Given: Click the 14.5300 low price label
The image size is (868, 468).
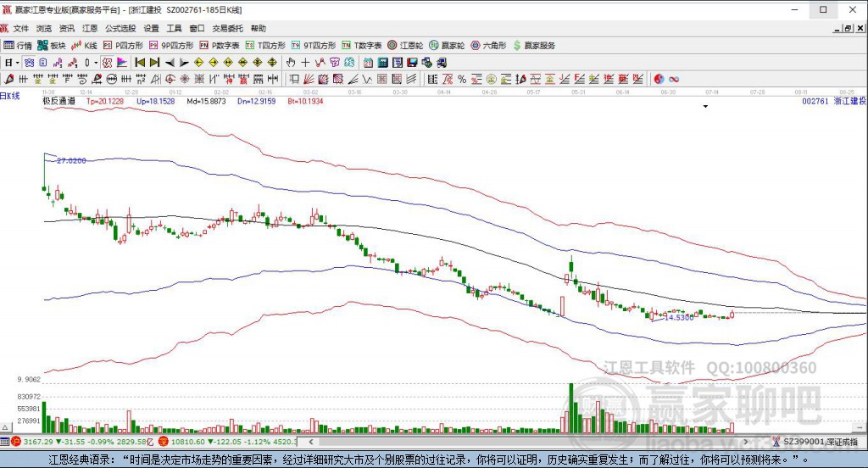Looking at the screenshot, I should 679,317.
